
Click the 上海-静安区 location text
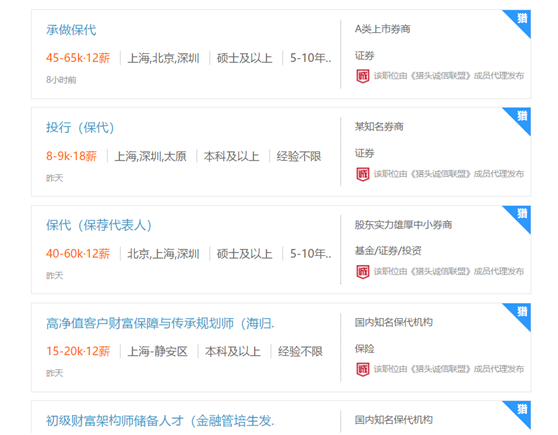[x=157, y=352]
